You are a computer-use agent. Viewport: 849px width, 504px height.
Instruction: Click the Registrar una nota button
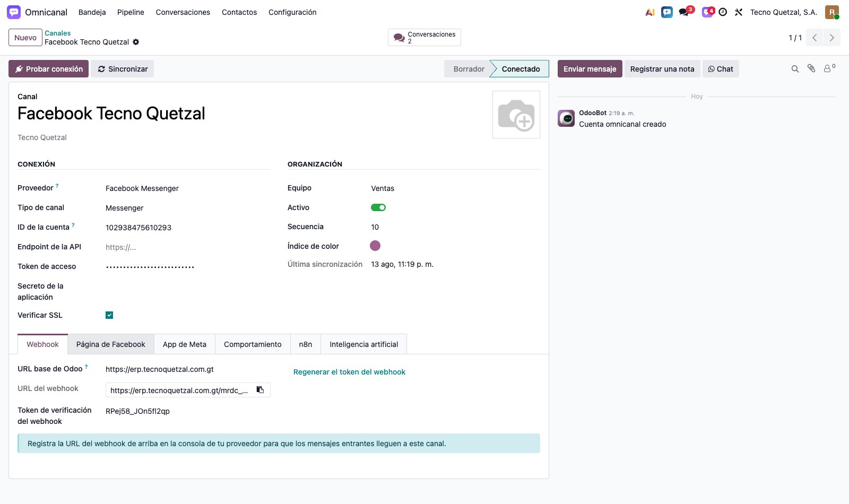pos(662,69)
